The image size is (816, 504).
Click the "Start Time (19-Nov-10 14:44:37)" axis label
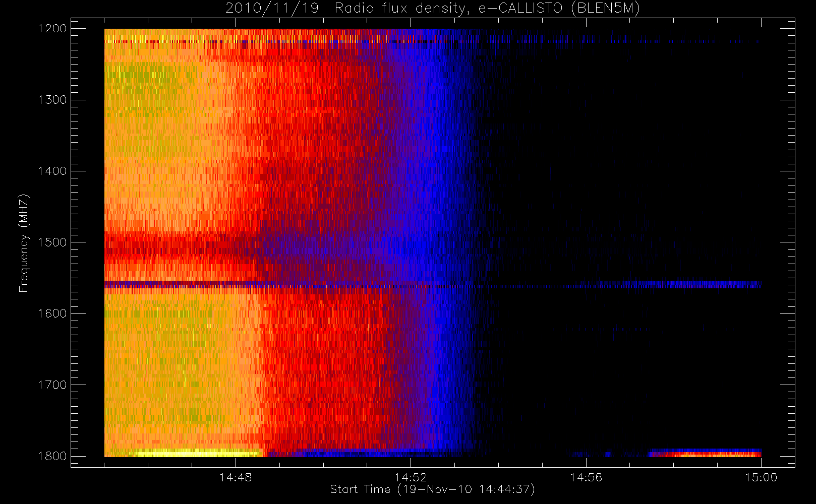click(432, 489)
